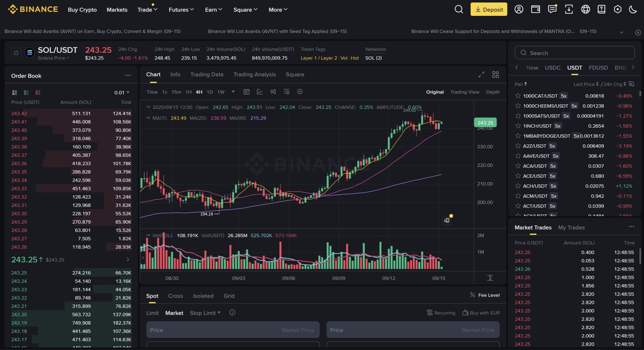This screenshot has height=350, width=644.
Task: Open pair list column settings icon
Action: click(631, 84)
